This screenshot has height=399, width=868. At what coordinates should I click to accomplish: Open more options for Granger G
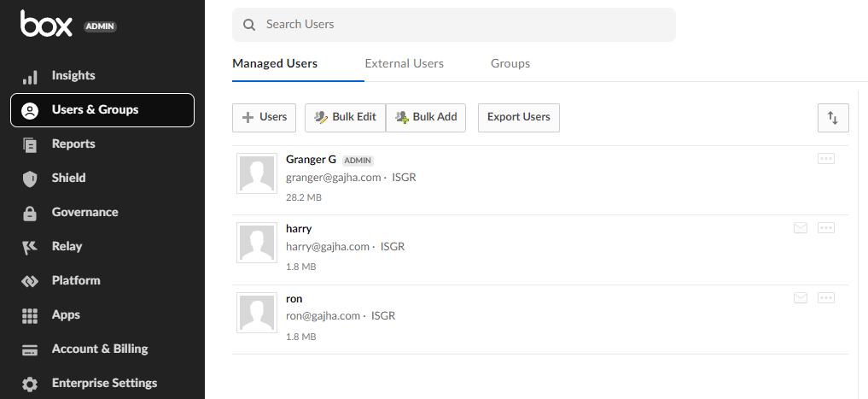826,159
